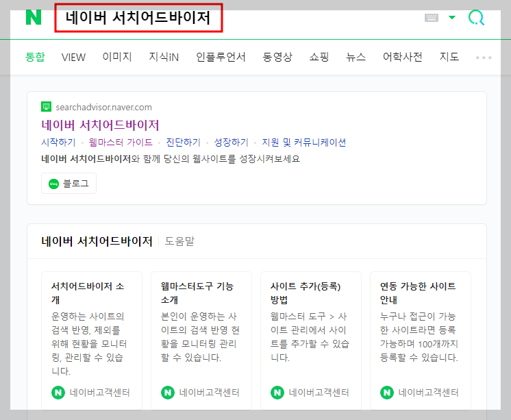
Task: Click the 네이버 서치어드바이저 help section heading
Action: pos(97,241)
